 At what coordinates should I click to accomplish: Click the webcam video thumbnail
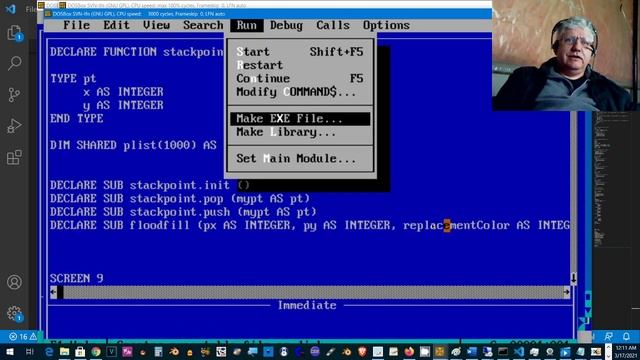[566, 55]
